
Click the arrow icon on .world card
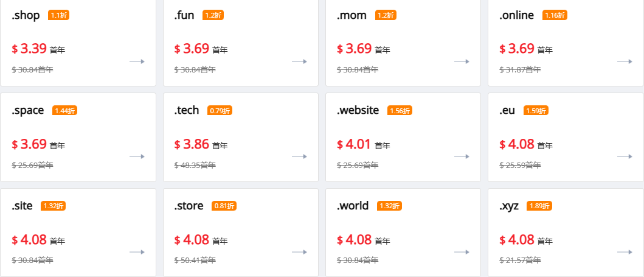click(x=462, y=252)
